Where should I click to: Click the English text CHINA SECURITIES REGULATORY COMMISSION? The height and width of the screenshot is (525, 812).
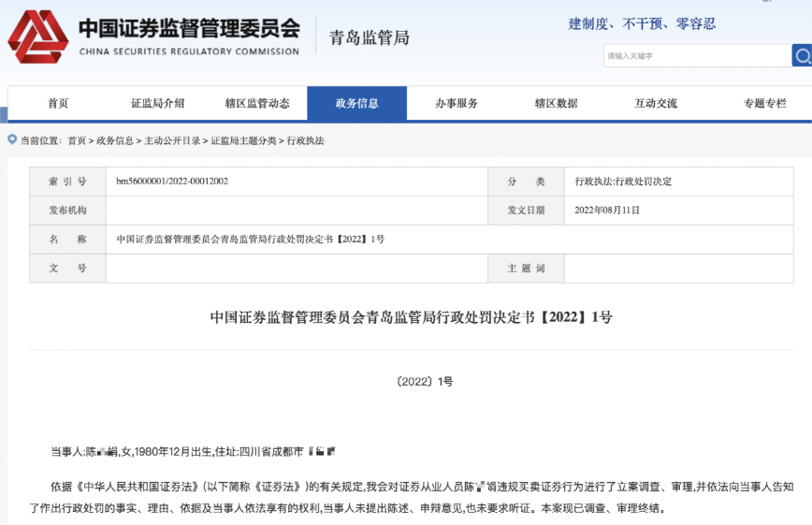click(x=189, y=51)
